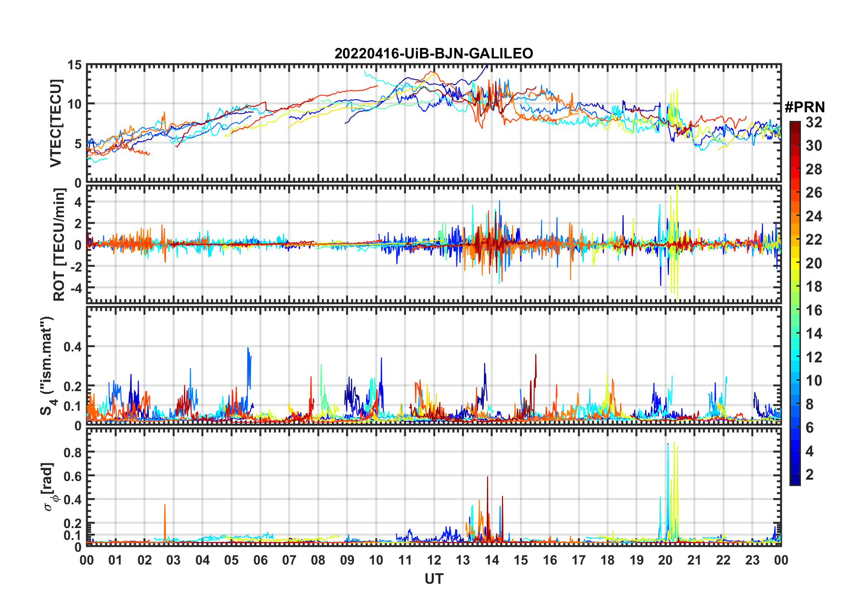Click the #PRN colorbar title
The width and height of the screenshot is (868, 607).
click(x=805, y=107)
